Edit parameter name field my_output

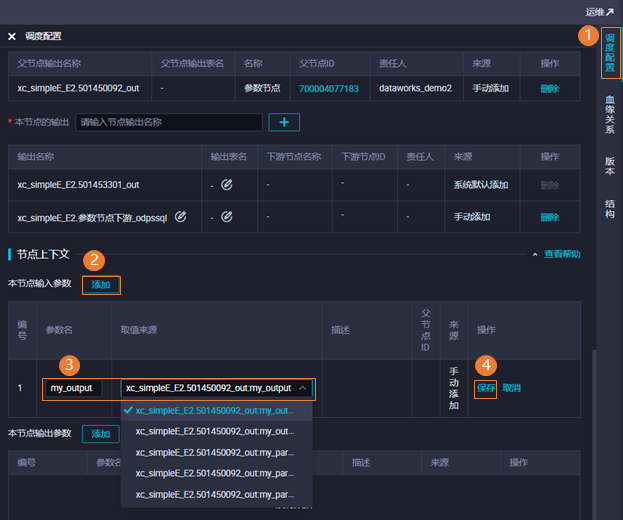(73, 388)
